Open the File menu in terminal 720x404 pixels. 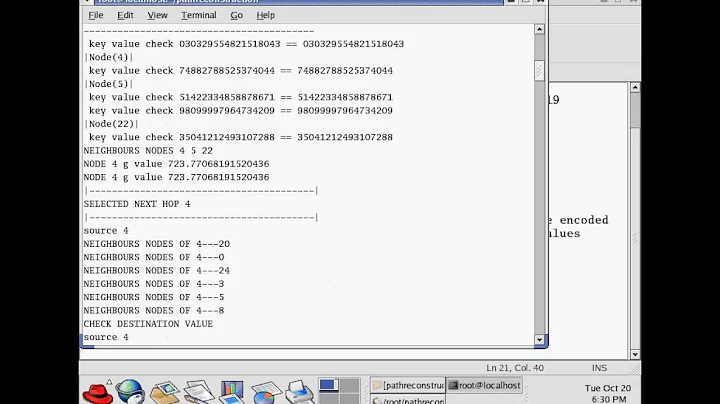tap(96, 15)
